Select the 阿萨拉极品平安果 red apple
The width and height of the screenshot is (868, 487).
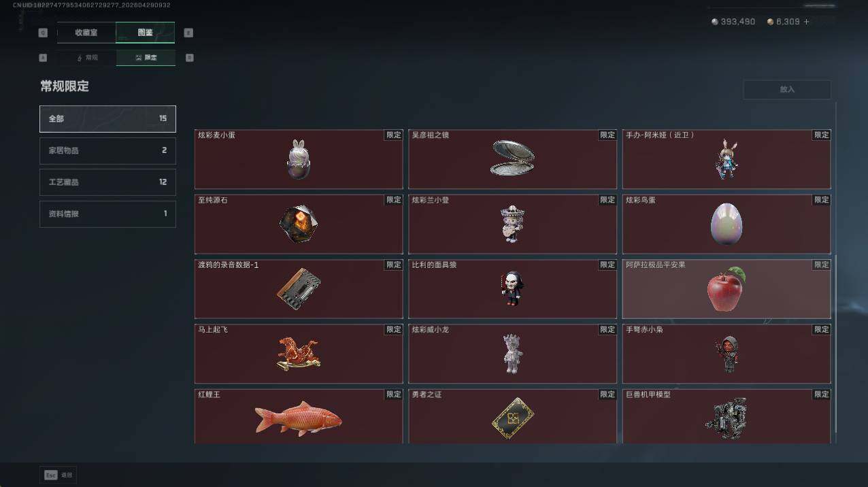(x=727, y=288)
